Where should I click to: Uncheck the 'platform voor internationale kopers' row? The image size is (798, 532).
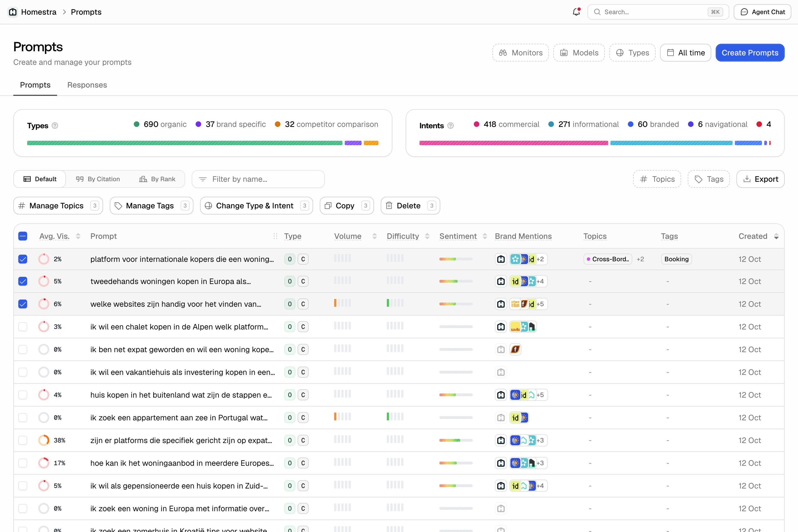23,259
